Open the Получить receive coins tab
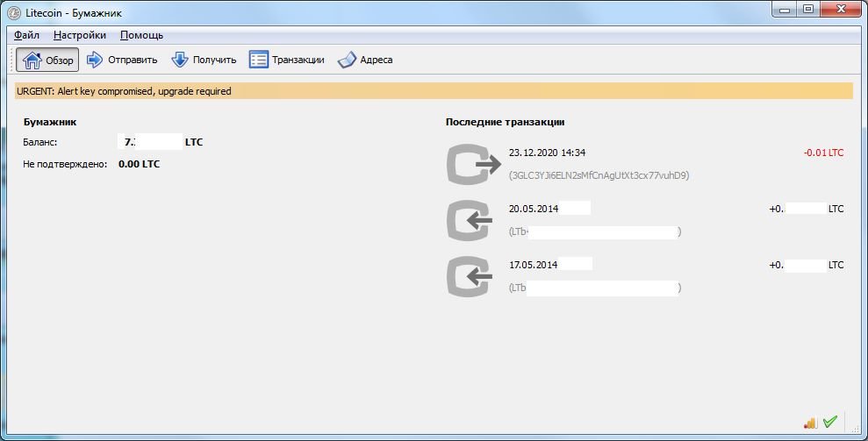 [204, 60]
